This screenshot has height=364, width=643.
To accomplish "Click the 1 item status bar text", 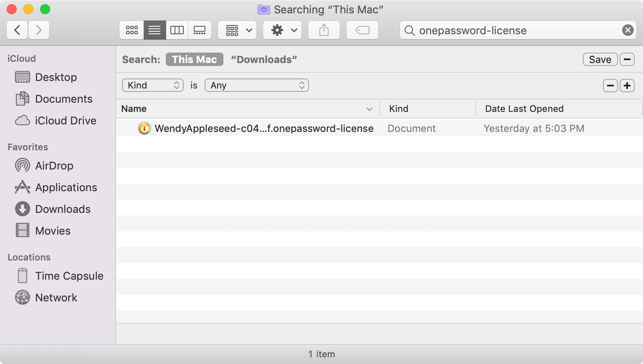I will [321, 354].
